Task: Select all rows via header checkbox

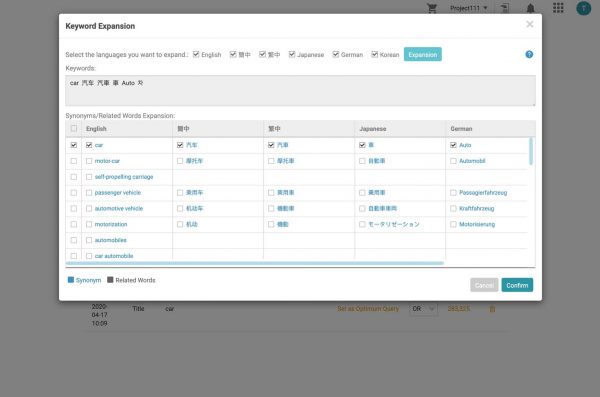Action: coord(73,129)
